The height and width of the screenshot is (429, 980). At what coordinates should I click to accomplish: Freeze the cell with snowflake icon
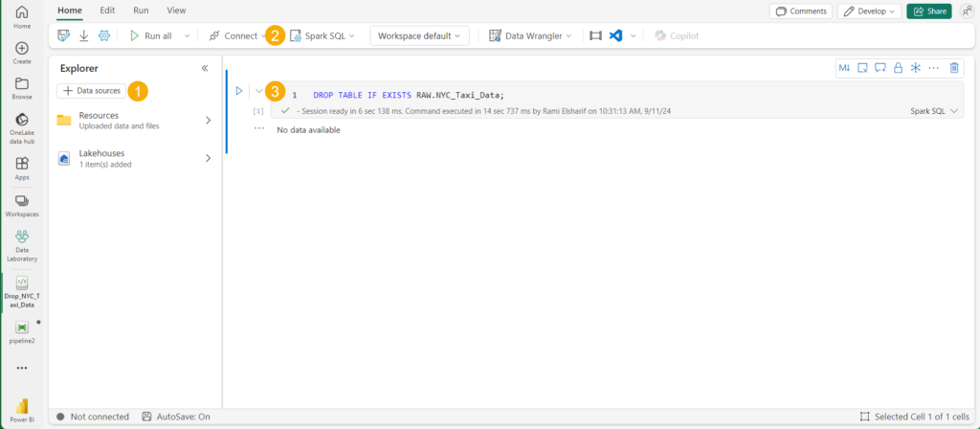click(x=915, y=67)
